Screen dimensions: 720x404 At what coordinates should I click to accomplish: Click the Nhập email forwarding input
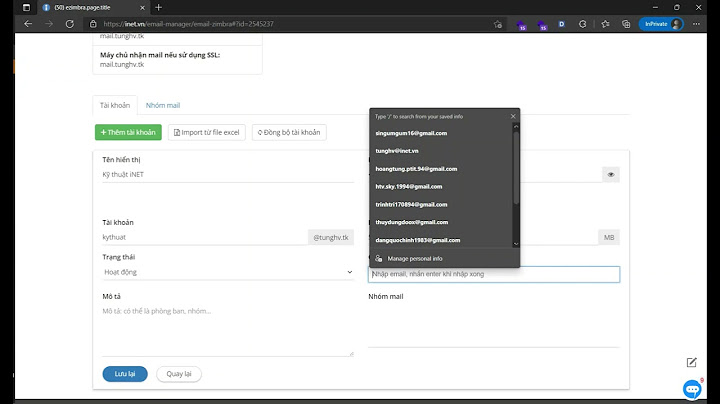coord(494,274)
